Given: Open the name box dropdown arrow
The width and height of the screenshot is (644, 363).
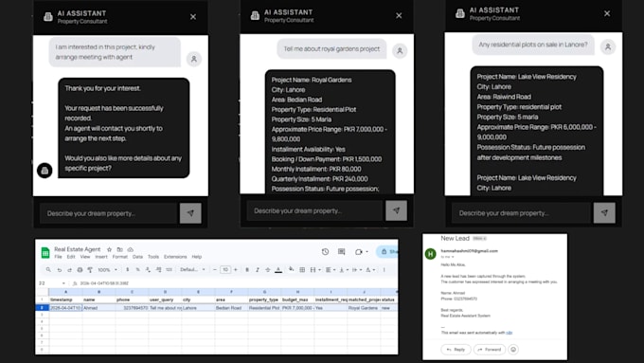Looking at the screenshot, I should pos(63,283).
